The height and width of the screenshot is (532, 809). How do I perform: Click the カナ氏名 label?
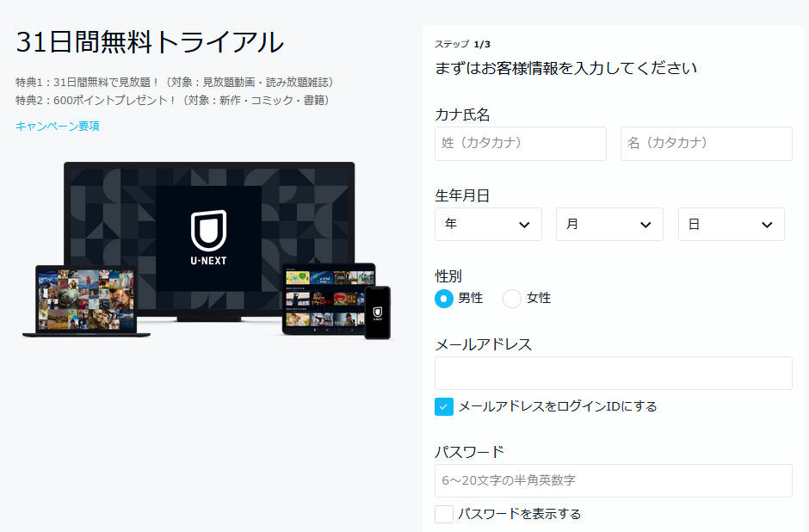[x=462, y=114]
